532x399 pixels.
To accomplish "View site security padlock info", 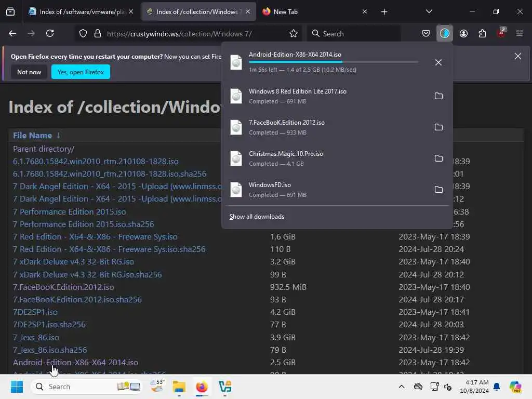I will pyautogui.click(x=98, y=34).
